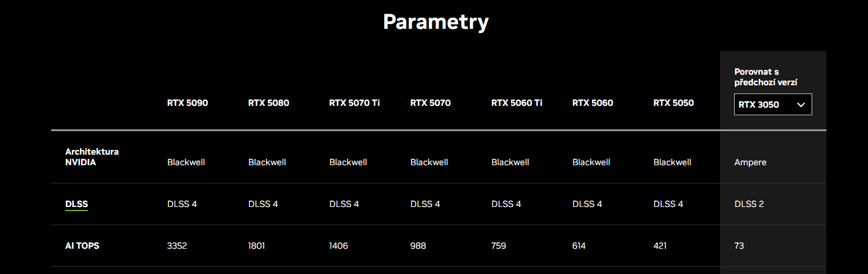Select the RTX 5070 Ti column header
The image size is (868, 274).
click(354, 103)
